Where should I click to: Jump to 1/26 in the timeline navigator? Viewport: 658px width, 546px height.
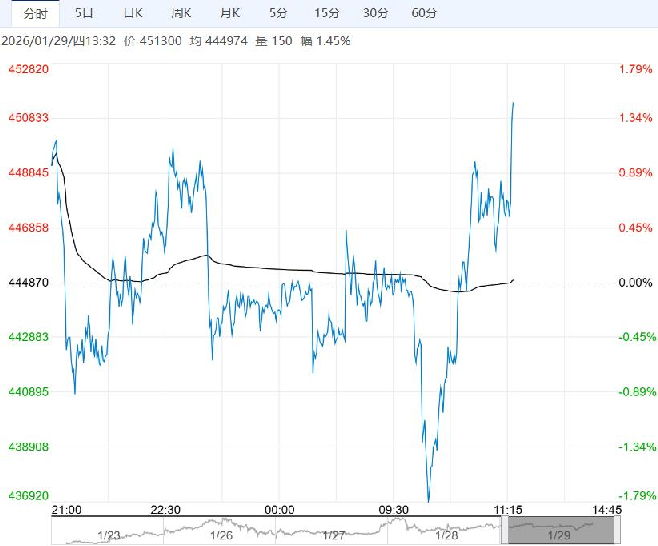(x=220, y=534)
